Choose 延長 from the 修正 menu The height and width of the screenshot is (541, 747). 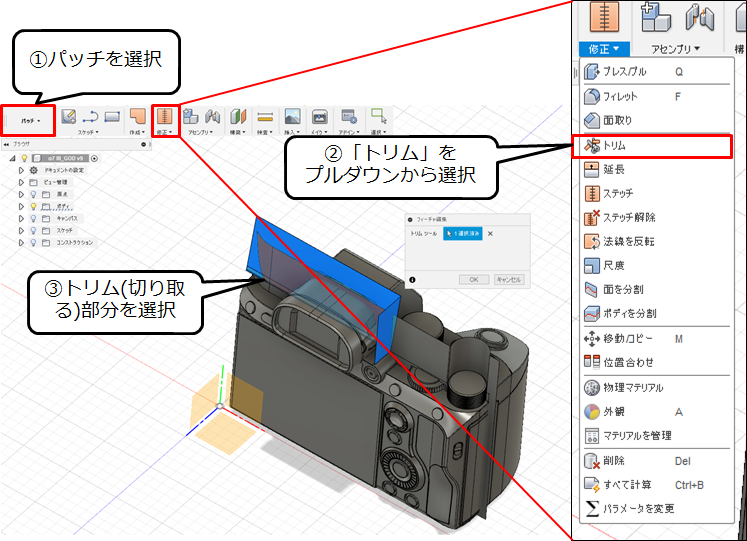click(656, 170)
